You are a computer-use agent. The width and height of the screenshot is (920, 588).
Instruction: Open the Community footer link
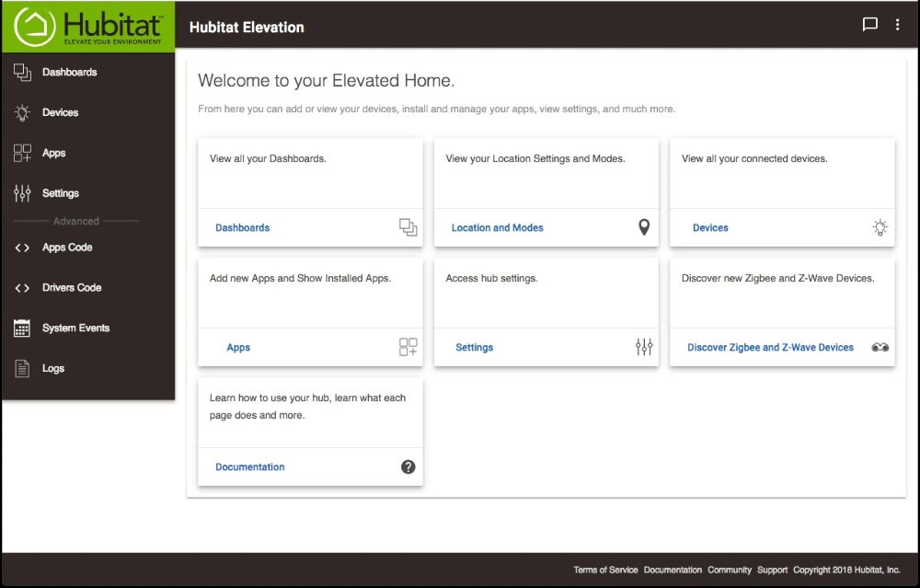click(730, 571)
